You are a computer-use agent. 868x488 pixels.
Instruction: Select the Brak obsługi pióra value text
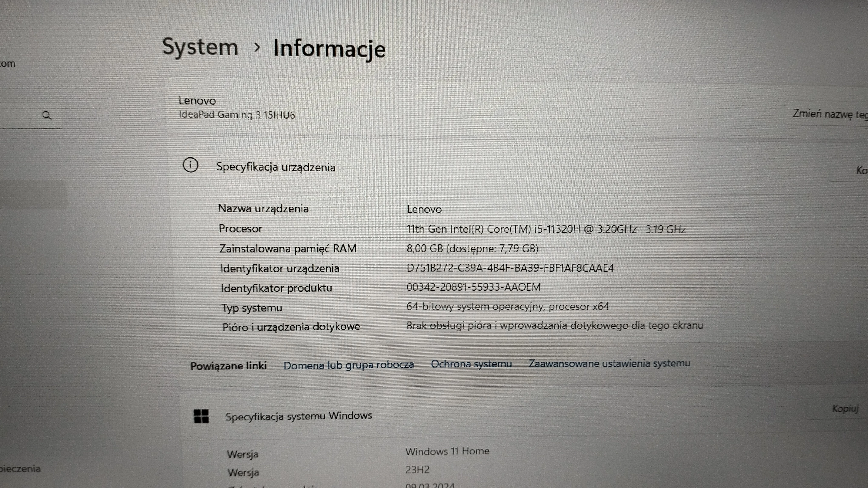coord(555,325)
